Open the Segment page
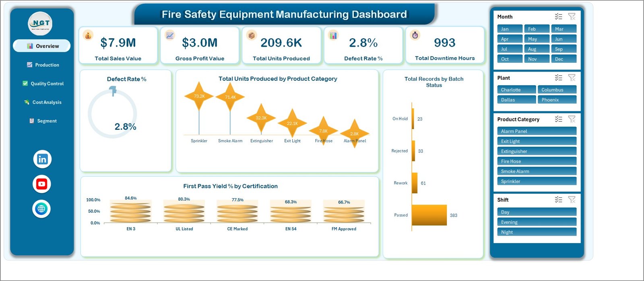 (x=43, y=121)
